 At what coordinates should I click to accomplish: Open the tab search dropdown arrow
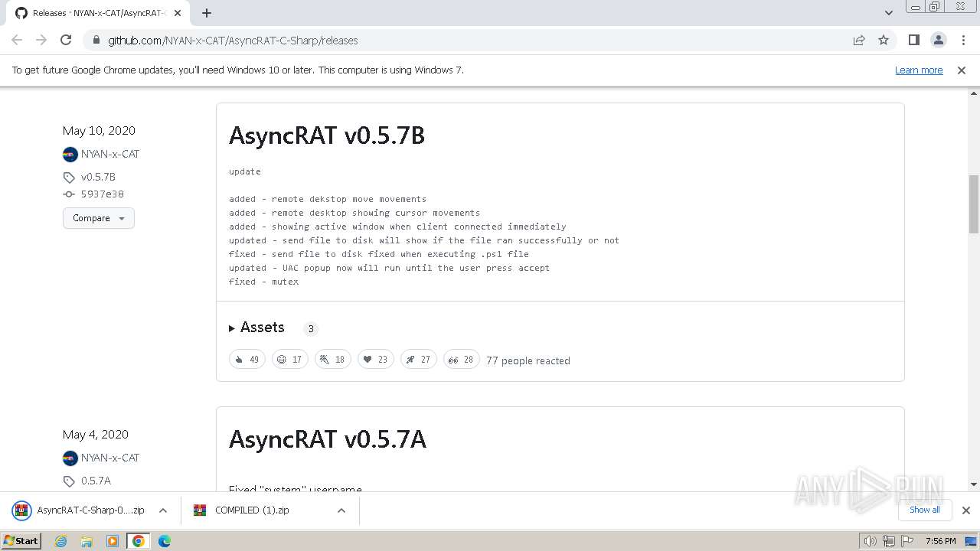[888, 13]
